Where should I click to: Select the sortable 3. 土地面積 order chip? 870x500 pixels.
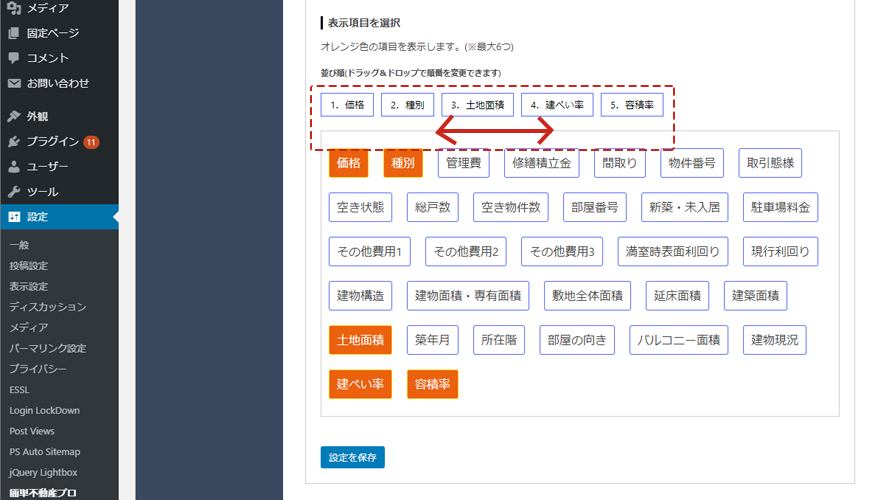(x=478, y=105)
